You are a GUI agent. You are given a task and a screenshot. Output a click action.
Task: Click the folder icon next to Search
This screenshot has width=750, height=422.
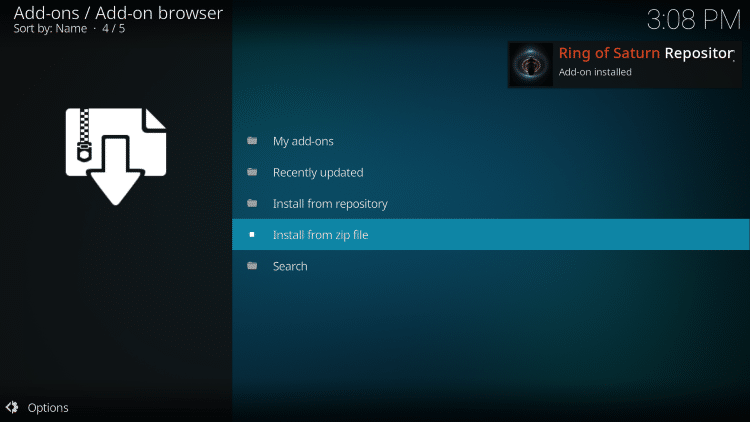pyautogui.click(x=252, y=266)
